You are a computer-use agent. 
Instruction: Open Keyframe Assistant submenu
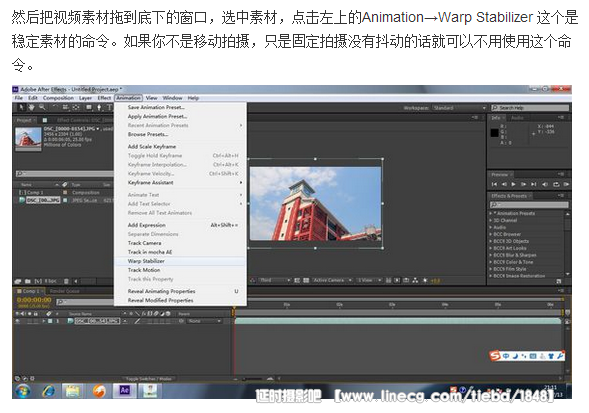(180, 183)
